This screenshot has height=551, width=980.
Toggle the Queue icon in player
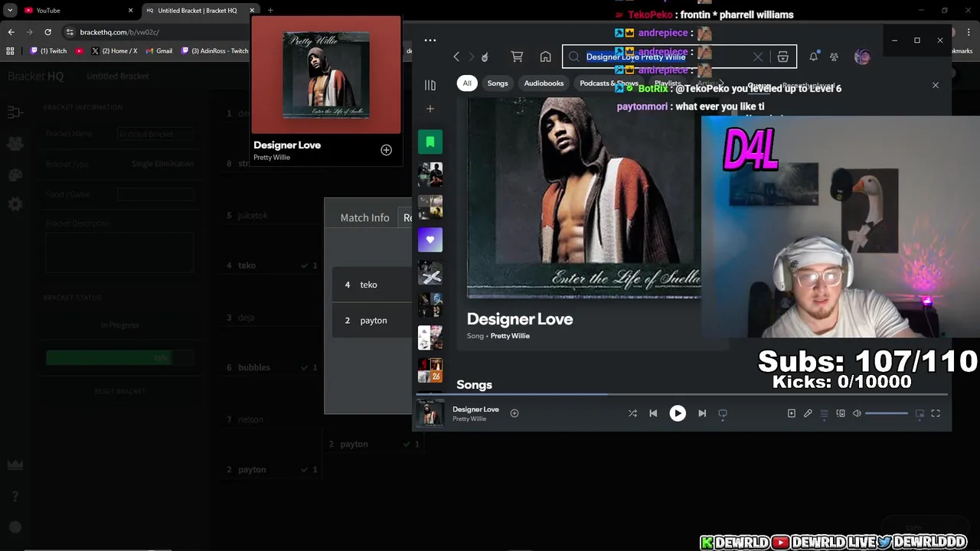click(x=824, y=413)
